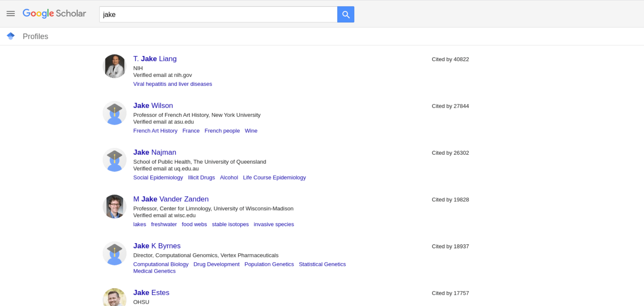Viewport: 644px width, 306px height.
Task: Click the Life Course Epidemiology tag
Action: click(274, 177)
